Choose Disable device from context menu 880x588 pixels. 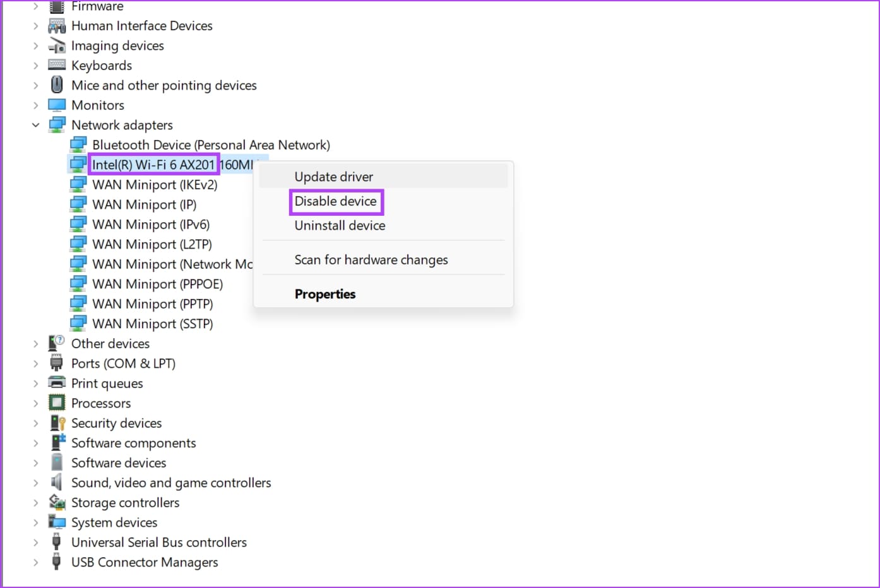[335, 201]
